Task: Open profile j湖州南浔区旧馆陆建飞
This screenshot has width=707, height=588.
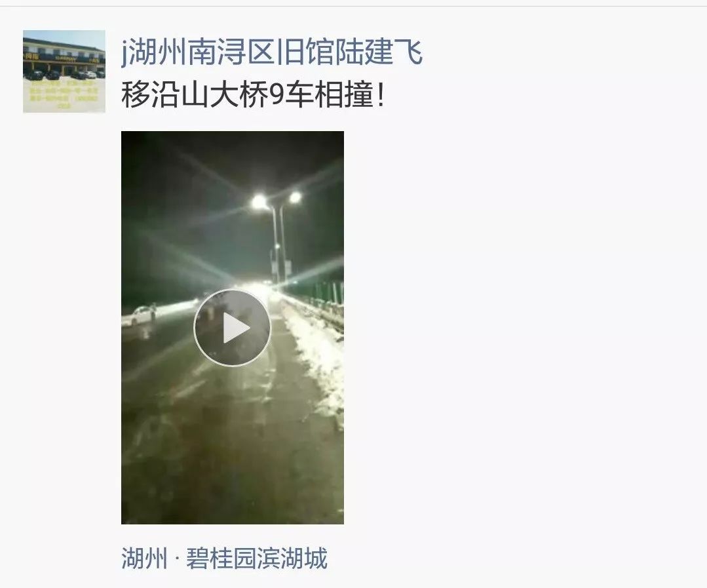Action: [x=272, y=52]
